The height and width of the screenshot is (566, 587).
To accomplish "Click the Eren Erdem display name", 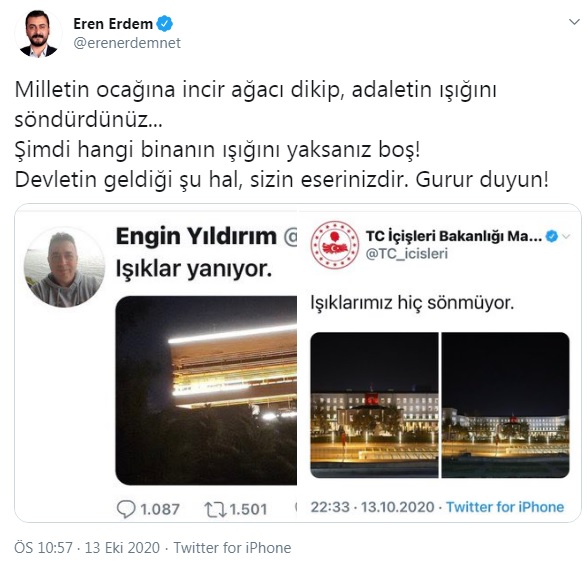I will [113, 24].
